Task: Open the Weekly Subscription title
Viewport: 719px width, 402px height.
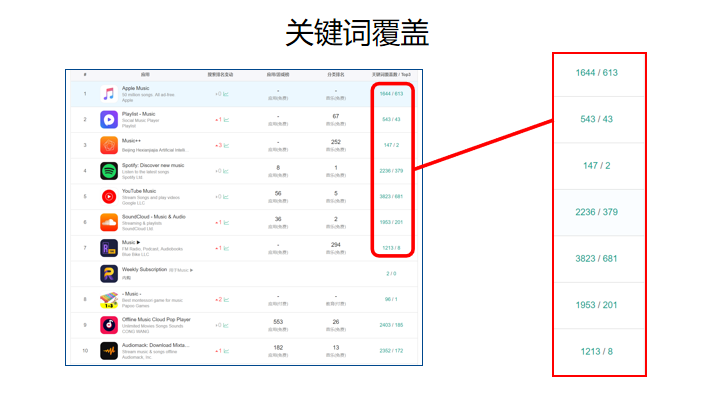Action: pos(144,270)
